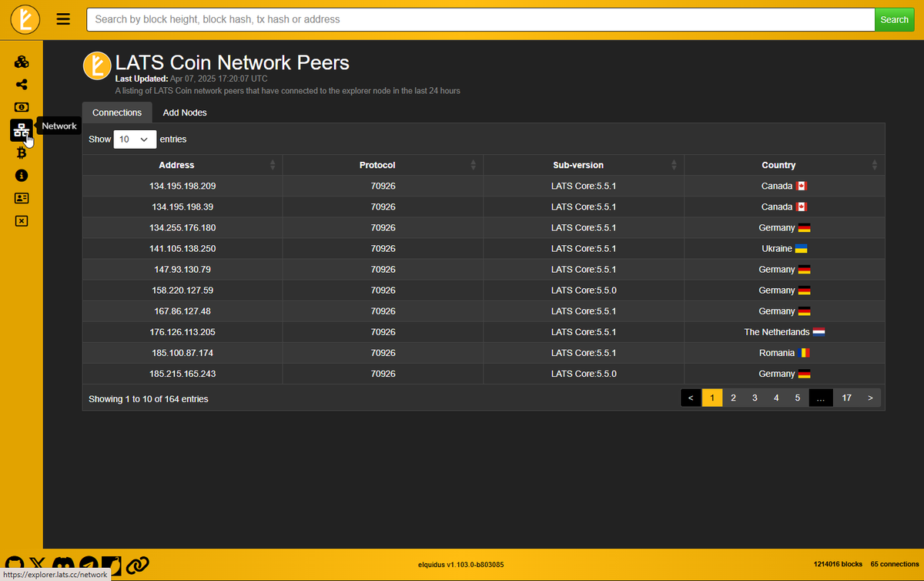Go to page 5 of peers
The image size is (924, 581).
[798, 398]
